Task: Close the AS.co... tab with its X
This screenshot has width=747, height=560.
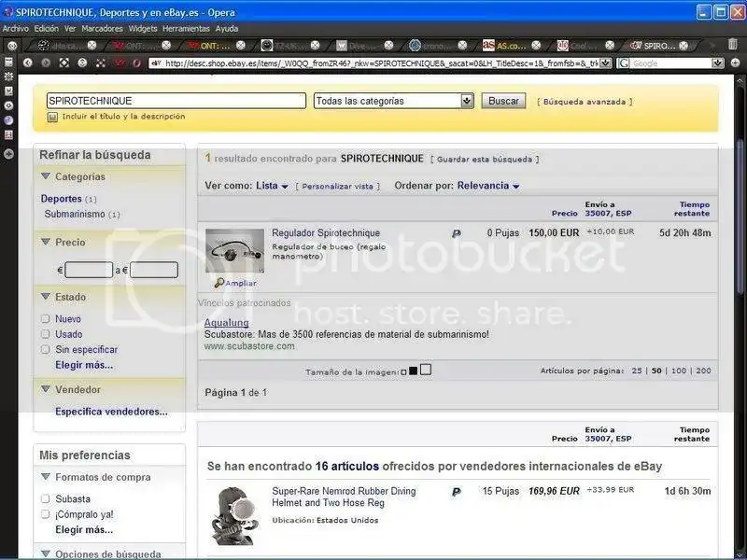Action: tap(536, 45)
